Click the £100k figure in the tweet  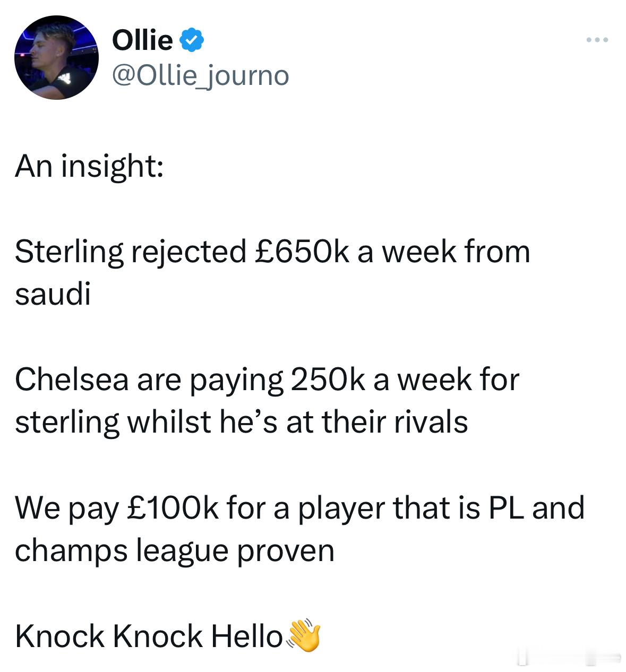click(x=173, y=508)
